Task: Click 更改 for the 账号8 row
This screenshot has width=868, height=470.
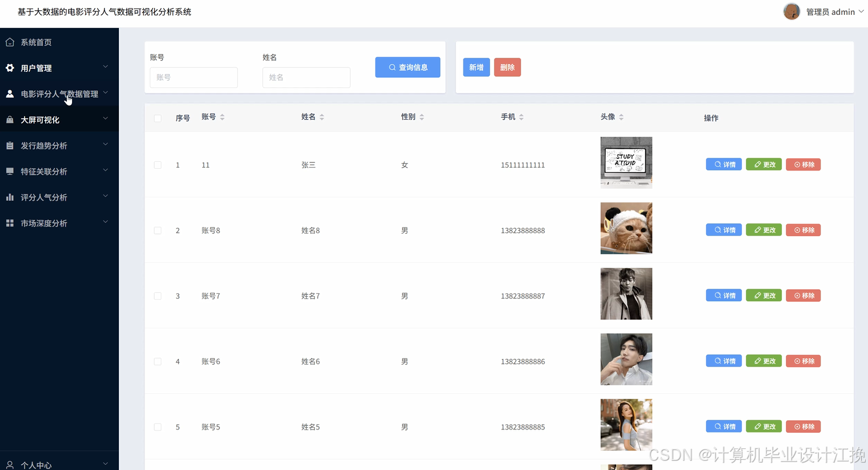Action: click(764, 230)
